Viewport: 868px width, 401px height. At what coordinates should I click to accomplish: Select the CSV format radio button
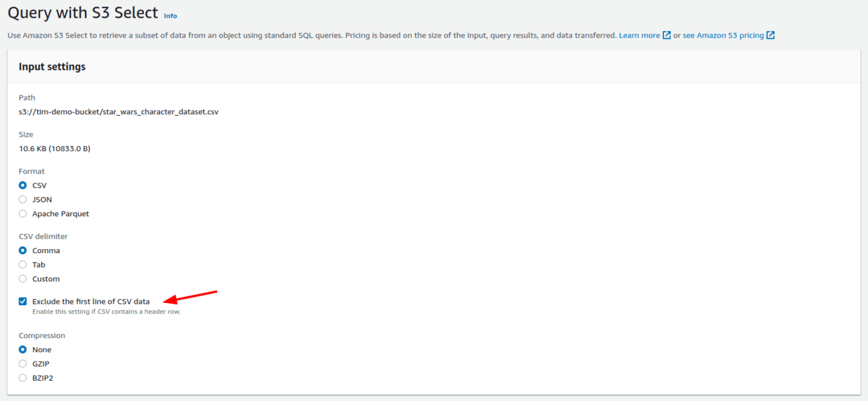pos(22,185)
